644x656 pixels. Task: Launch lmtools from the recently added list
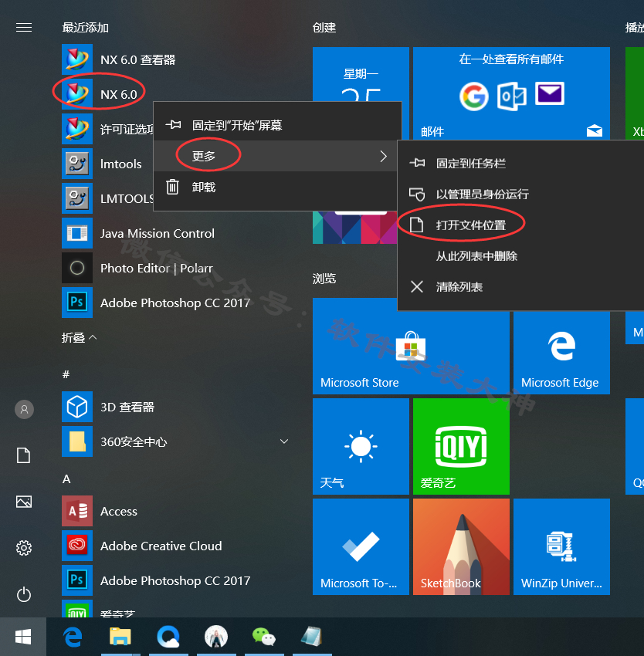tap(77, 164)
